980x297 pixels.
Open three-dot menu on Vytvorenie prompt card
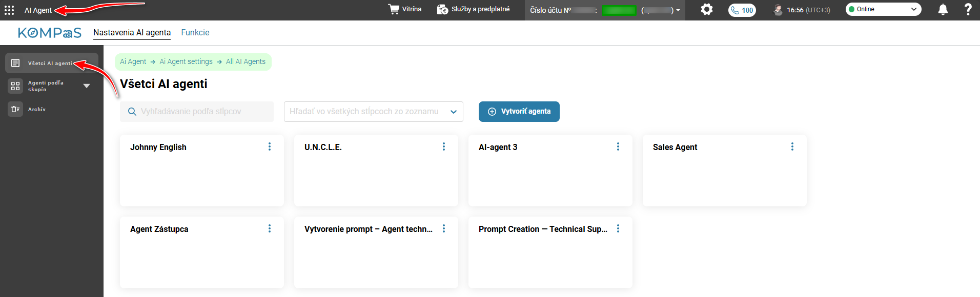click(444, 228)
